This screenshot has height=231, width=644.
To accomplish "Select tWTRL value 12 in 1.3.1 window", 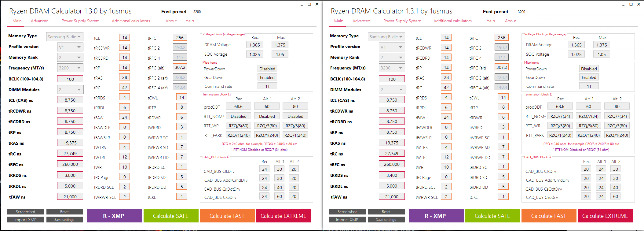I will click(x=446, y=157).
